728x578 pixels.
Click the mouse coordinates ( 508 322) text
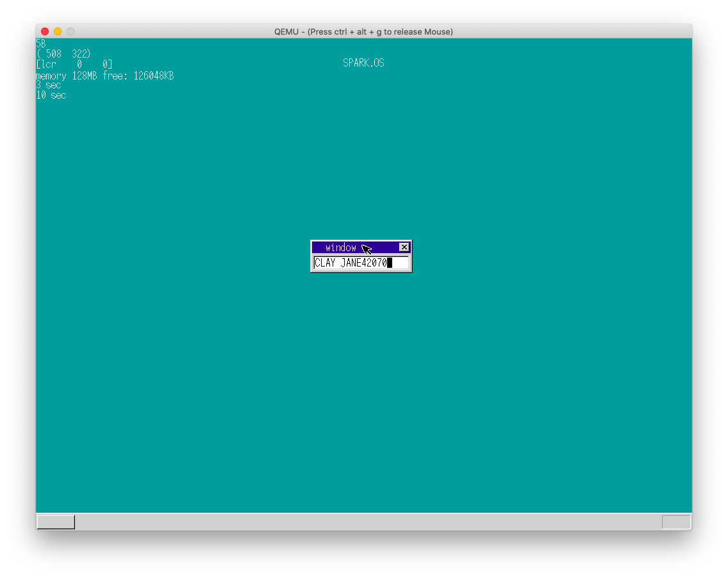tap(63, 54)
